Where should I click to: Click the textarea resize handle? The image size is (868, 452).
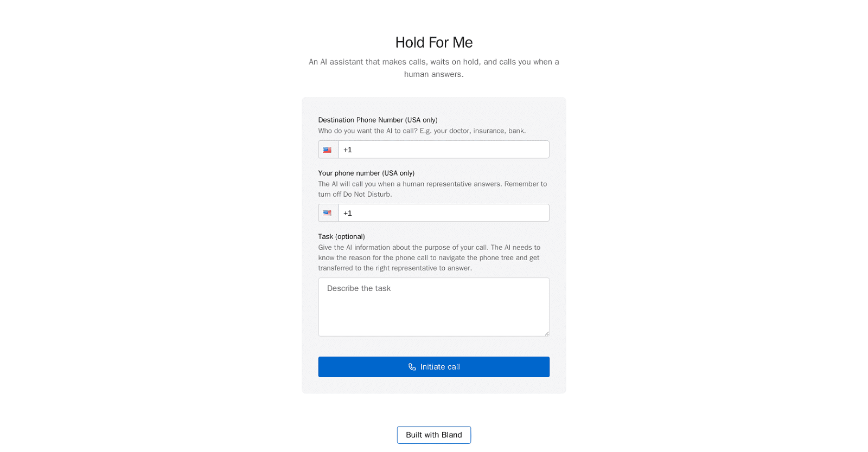tap(547, 334)
